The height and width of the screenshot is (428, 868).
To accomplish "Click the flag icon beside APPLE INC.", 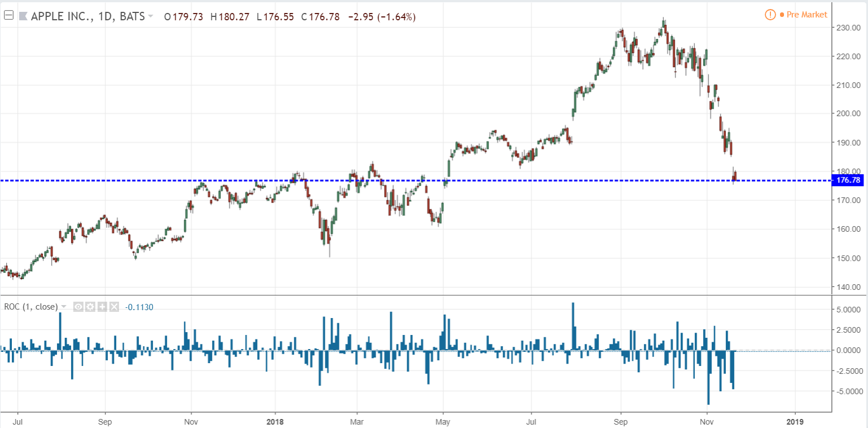I will click(23, 16).
